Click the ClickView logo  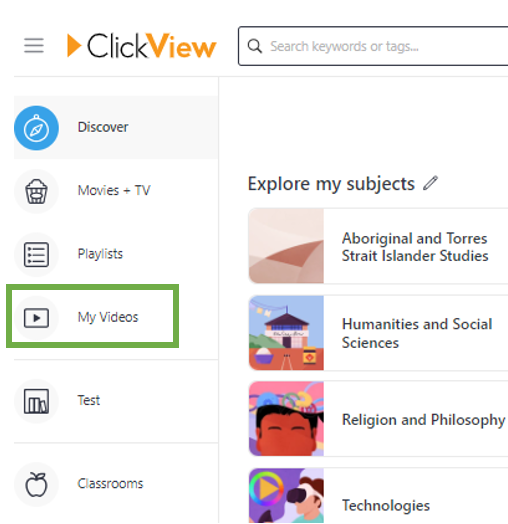coord(142,46)
